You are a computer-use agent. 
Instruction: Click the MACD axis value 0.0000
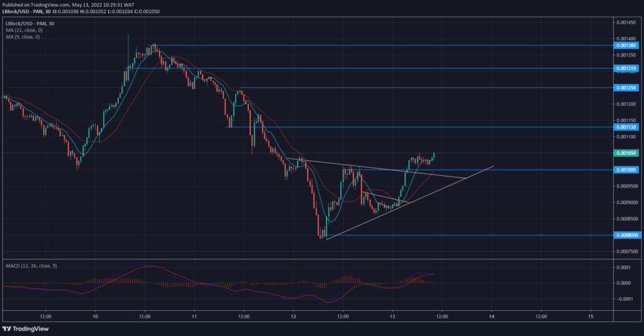click(x=623, y=283)
